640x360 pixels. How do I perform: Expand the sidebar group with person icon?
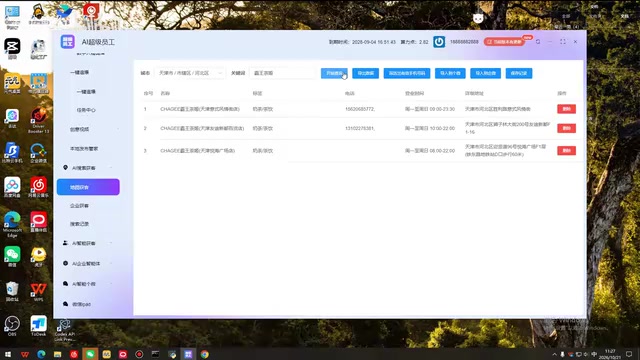[x=88, y=243]
